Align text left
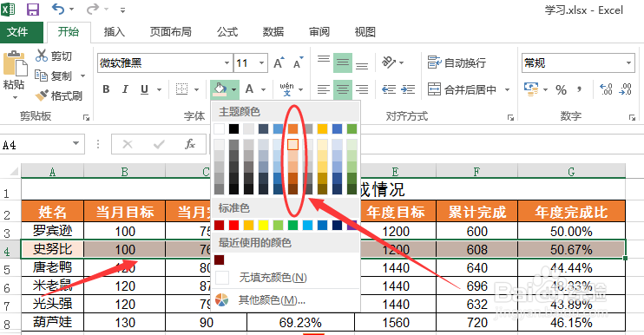 323,89
